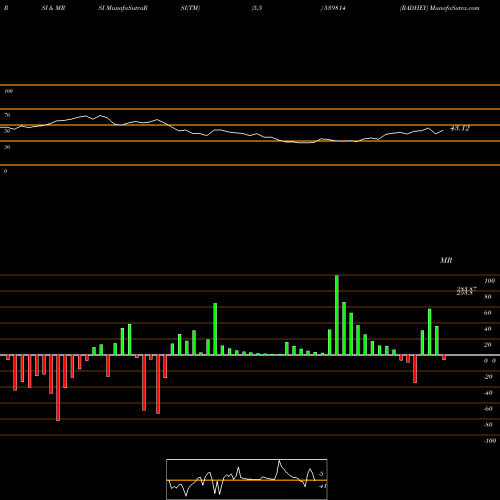This screenshot has height=500, width=500.
Task: Click the RSI value label 43.12
Action: [460, 128]
